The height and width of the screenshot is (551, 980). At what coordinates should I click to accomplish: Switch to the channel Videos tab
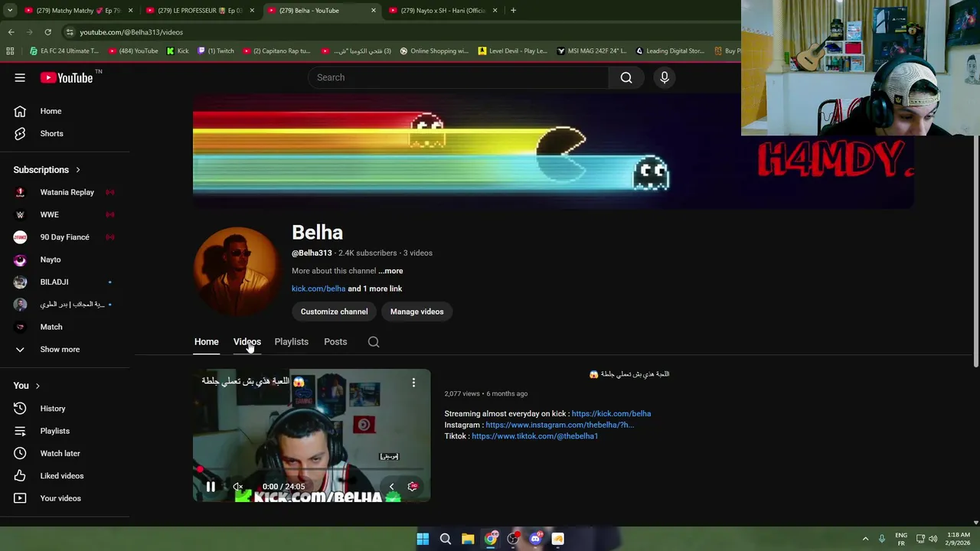tap(247, 342)
